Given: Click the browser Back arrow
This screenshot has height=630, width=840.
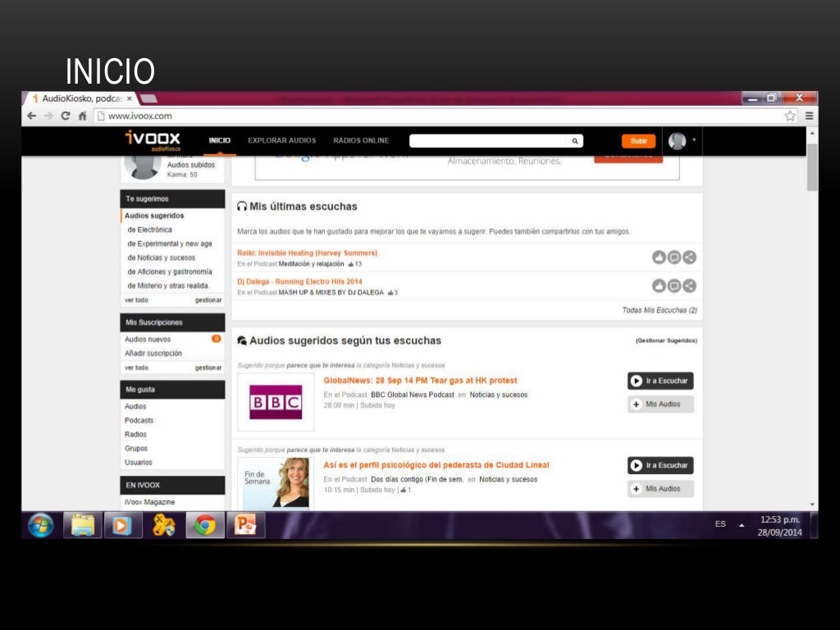Looking at the screenshot, I should tap(32, 116).
